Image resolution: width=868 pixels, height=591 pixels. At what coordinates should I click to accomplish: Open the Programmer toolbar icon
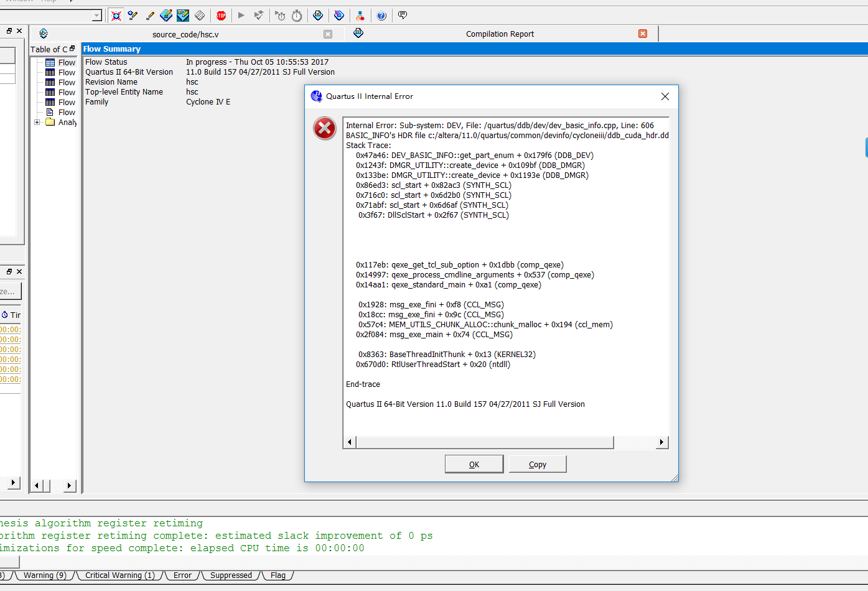(339, 16)
